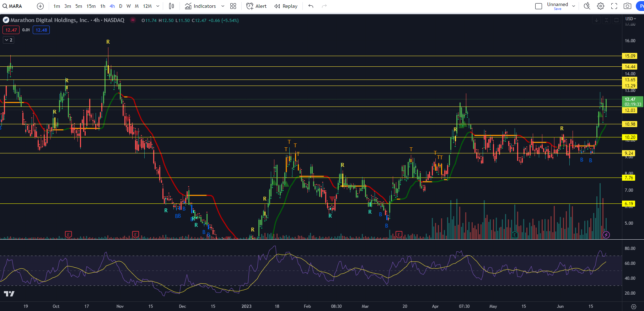Viewport: 644px width, 311px height.
Task: Click earnings E marker near October
Action: click(69, 234)
